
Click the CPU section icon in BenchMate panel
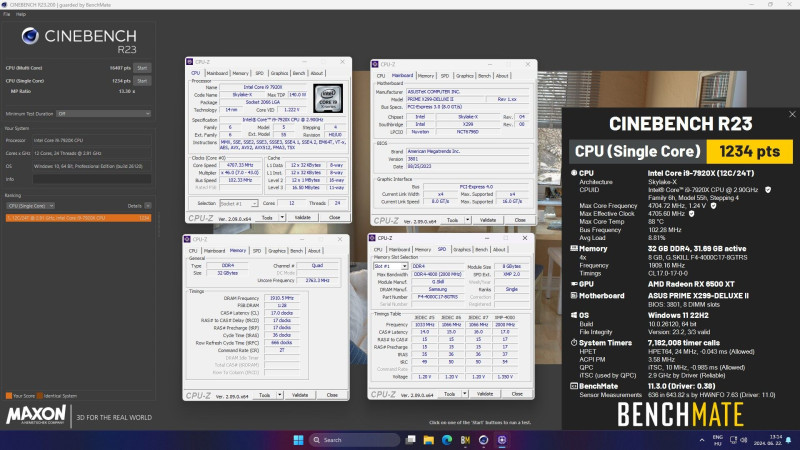pos(574,173)
